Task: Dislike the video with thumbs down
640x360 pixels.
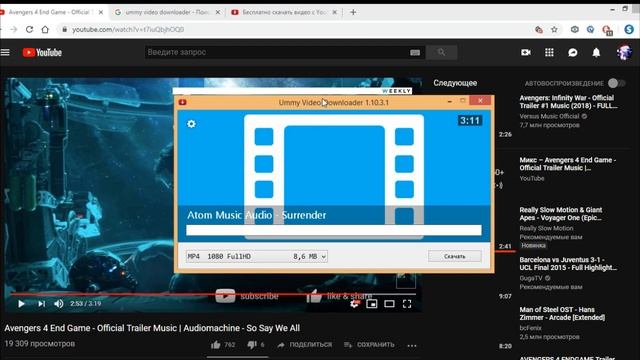Action: tap(251, 345)
